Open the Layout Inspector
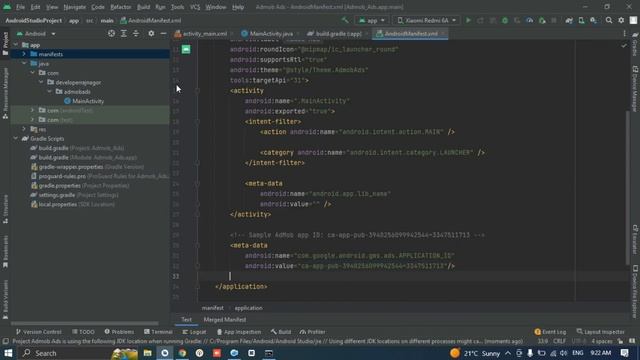This screenshot has width=640, height=360. tap(600, 332)
